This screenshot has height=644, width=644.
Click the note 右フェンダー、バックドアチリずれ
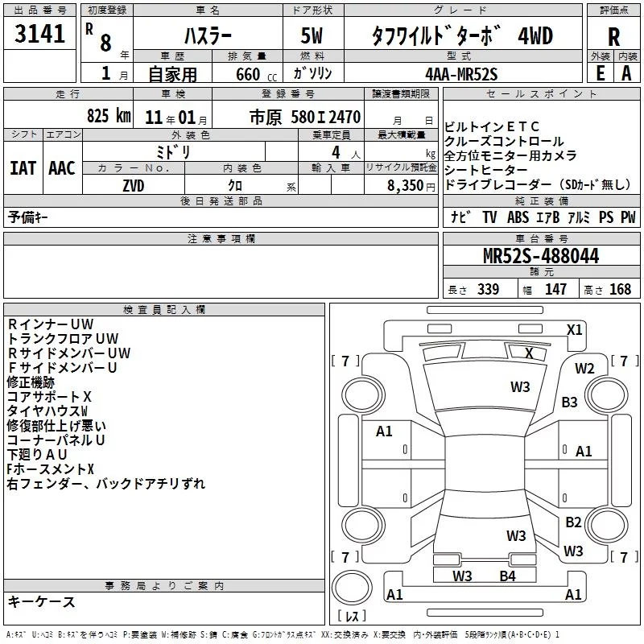click(x=106, y=484)
